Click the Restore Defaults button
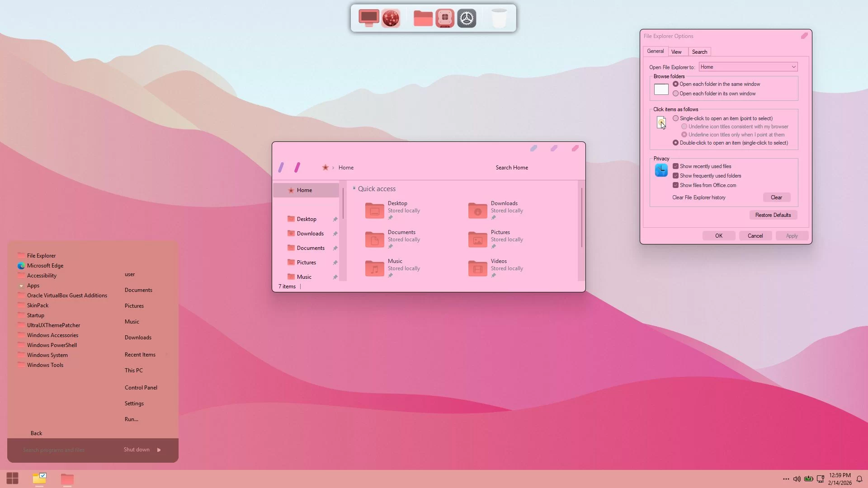 pos(773,215)
